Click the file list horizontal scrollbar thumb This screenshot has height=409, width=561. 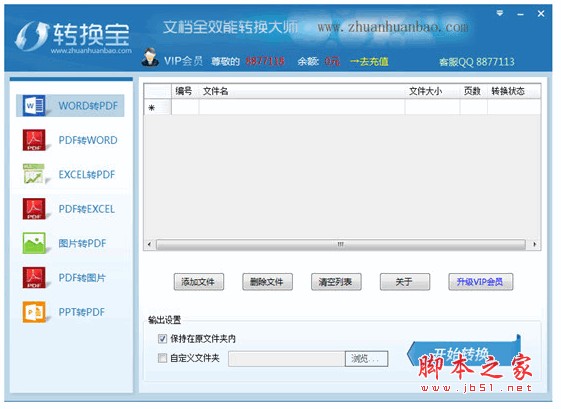click(x=341, y=244)
